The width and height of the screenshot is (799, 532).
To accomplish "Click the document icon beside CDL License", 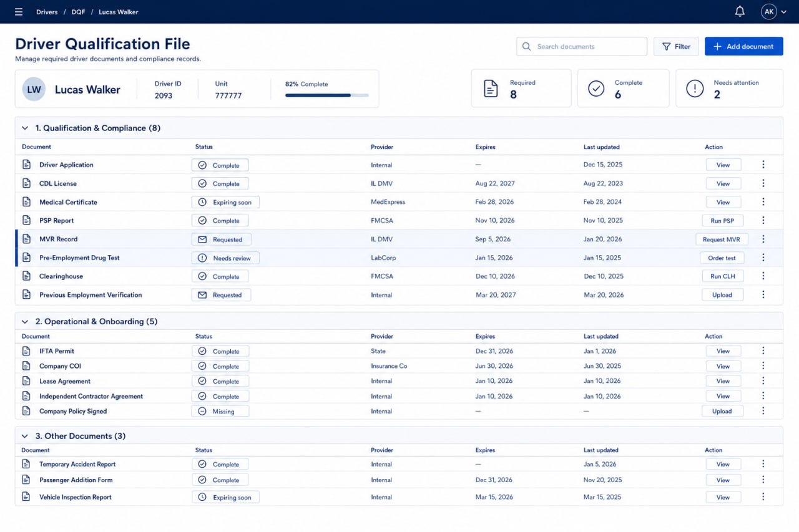I will point(26,183).
